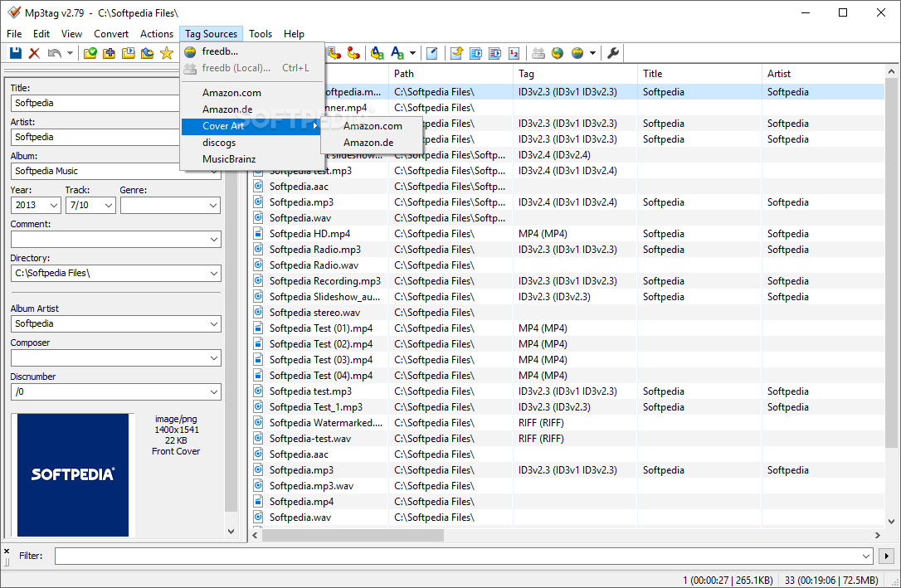Click the globe freedb icon in toolbar
Screen dimensions: 901x588
coord(558,53)
